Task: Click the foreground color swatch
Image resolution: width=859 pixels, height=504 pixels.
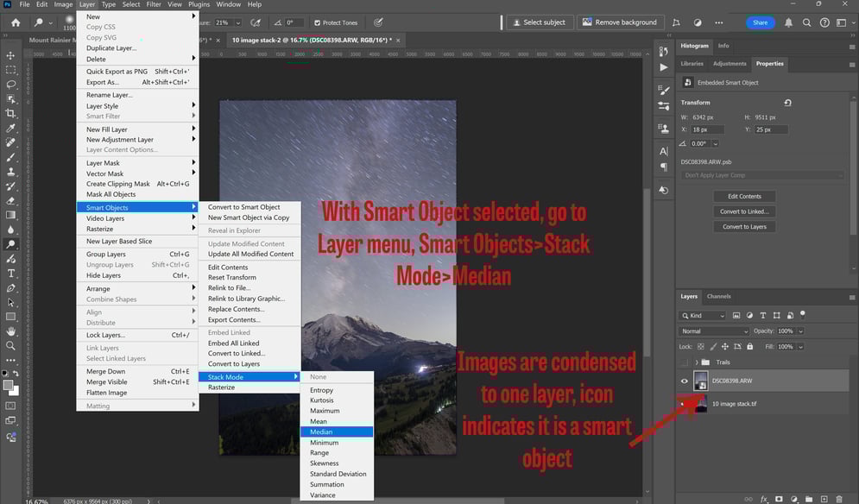Action: [x=8, y=385]
